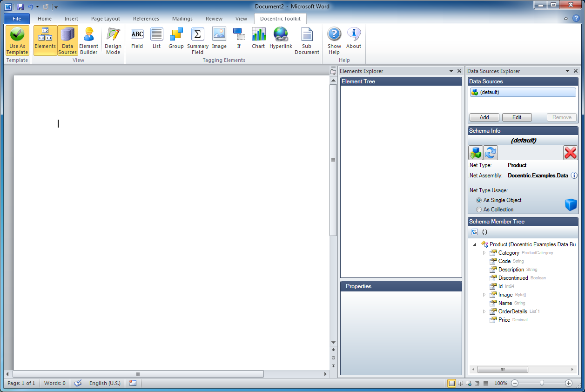Screen dimensions: 585x392
Task: Insert a Field tagging element
Action: pos(137,39)
